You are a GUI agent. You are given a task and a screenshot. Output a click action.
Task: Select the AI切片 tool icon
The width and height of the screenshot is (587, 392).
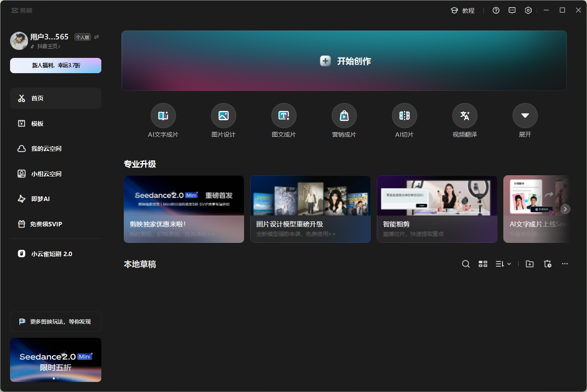(x=404, y=116)
